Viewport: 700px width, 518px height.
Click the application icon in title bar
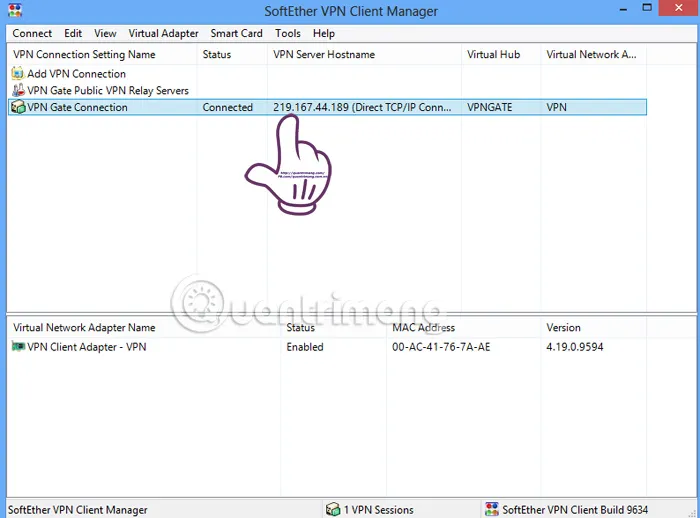[x=12, y=11]
